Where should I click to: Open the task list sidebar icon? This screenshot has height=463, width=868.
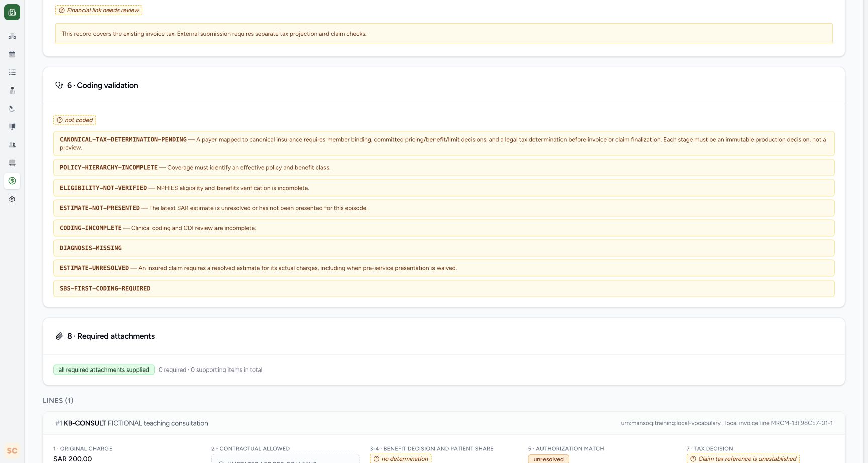12,72
